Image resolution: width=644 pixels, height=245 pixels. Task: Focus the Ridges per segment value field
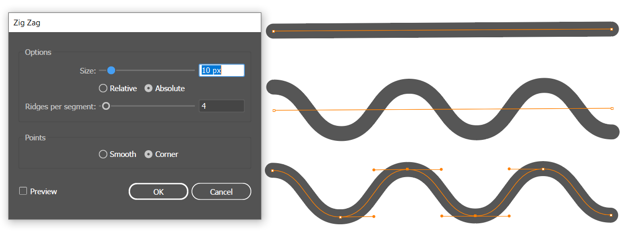222,106
